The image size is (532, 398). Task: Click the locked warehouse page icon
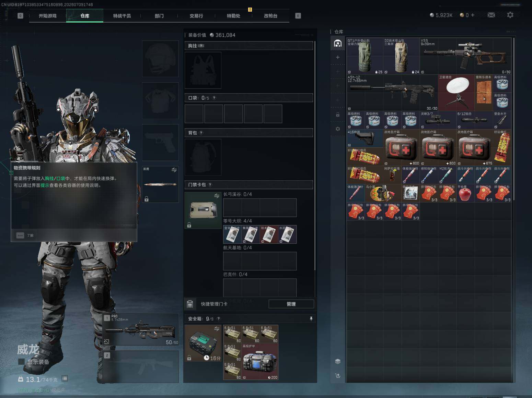tap(338, 114)
